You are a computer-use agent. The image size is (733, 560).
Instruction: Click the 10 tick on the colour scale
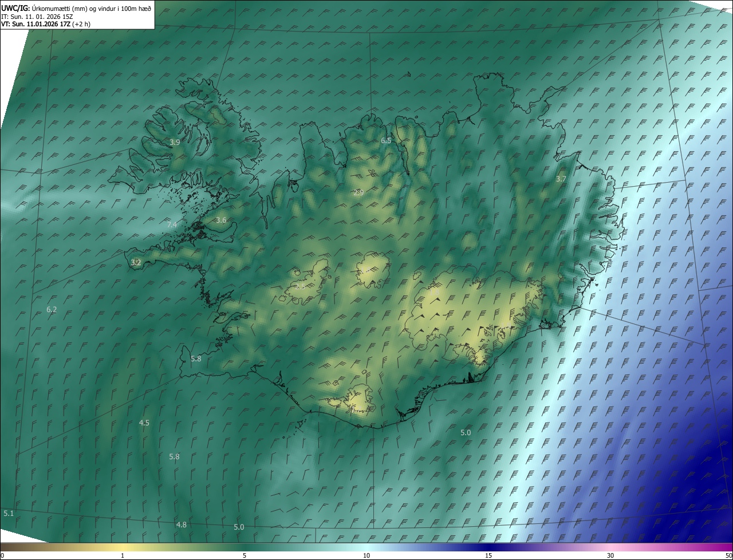[366, 555]
